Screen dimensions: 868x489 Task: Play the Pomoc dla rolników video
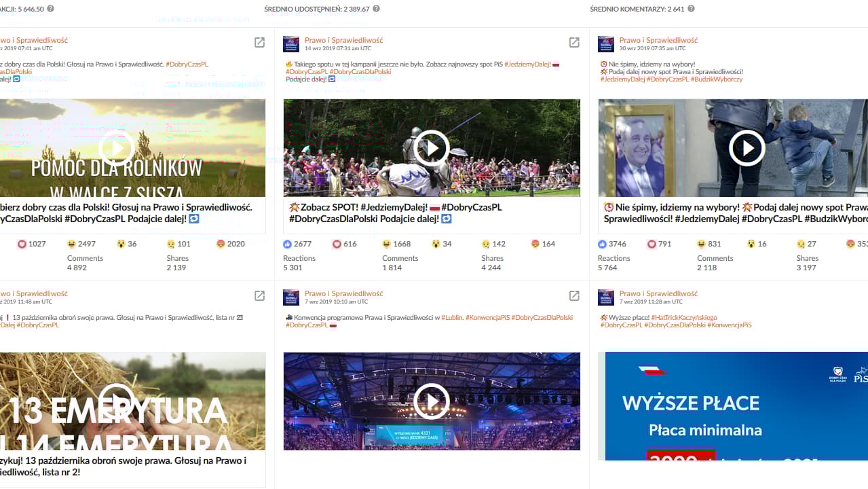(117, 148)
